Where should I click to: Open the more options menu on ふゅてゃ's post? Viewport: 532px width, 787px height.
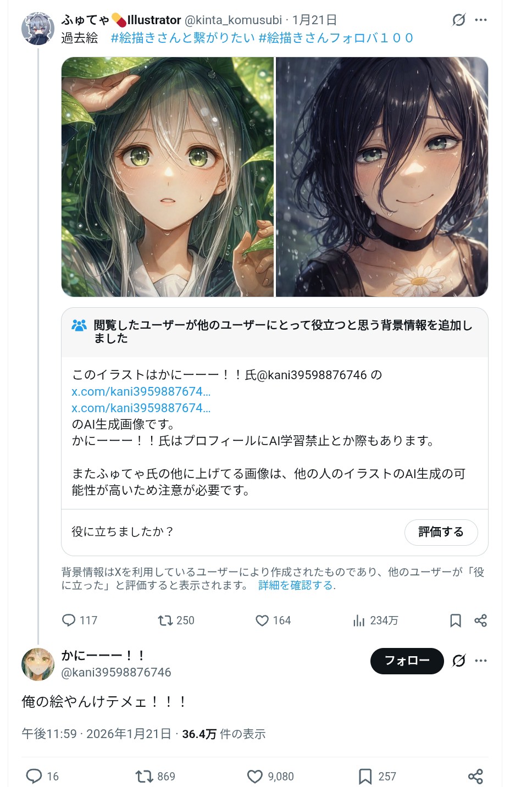tap(481, 20)
